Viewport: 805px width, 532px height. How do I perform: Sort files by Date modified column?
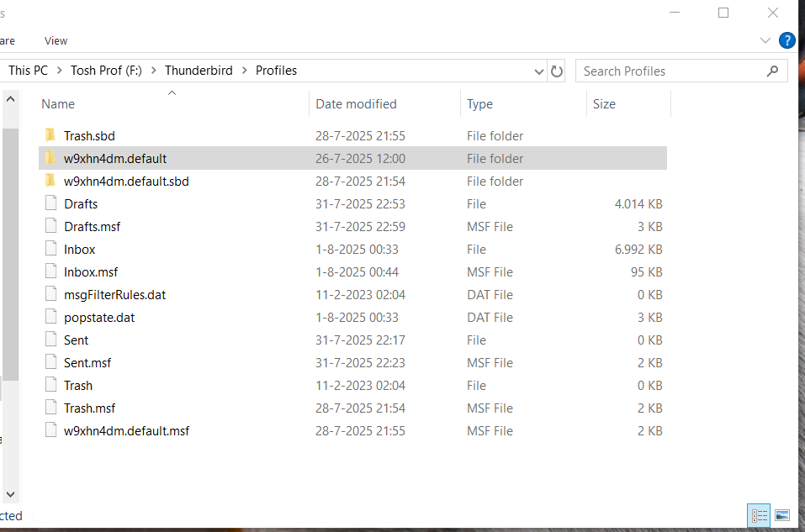point(356,104)
